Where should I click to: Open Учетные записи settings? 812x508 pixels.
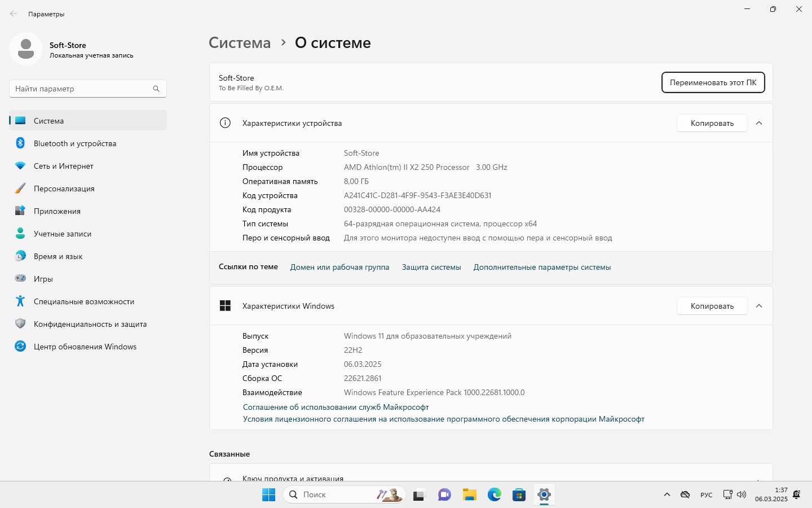(88, 234)
